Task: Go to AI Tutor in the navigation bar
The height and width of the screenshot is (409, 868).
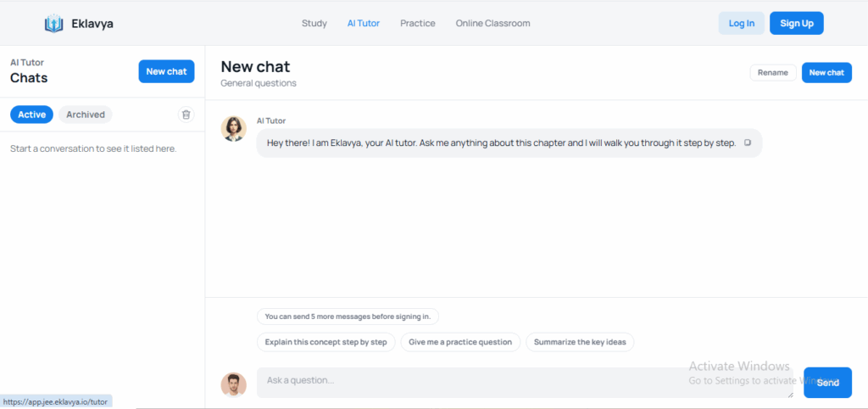Action: click(364, 24)
